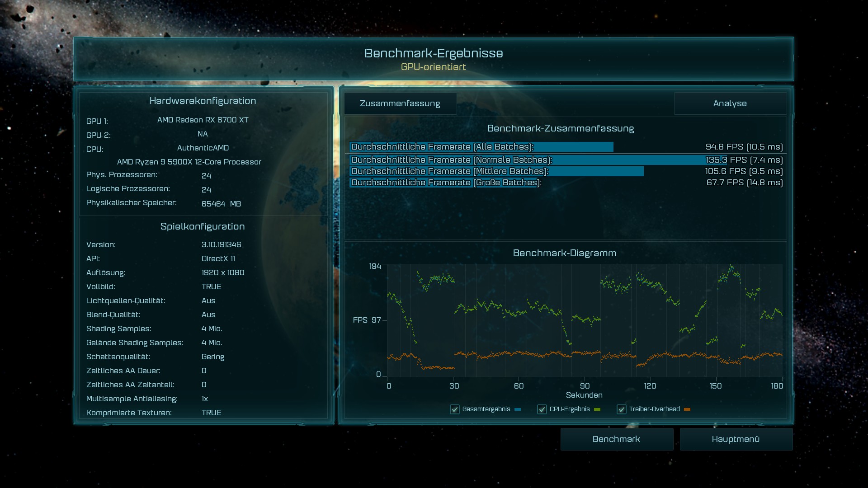The image size is (868, 488).
Task: Click the 1920 x 1080 Auflösung value
Action: [x=223, y=272]
